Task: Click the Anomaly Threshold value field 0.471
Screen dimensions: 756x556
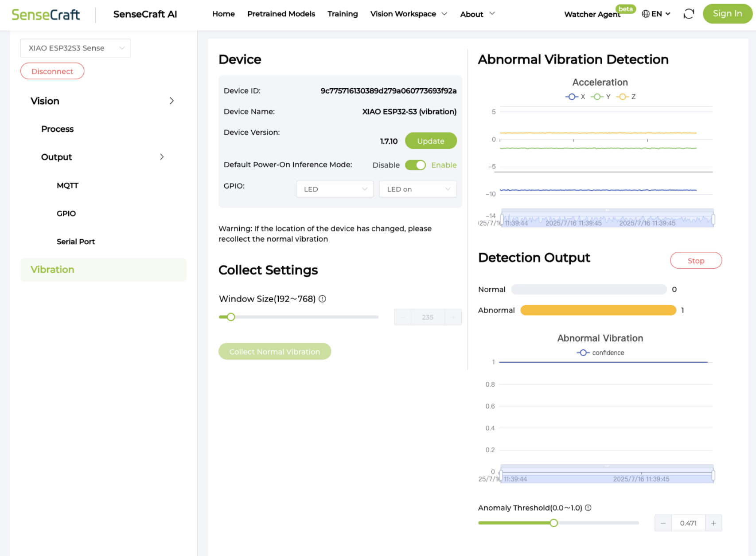Action: pos(688,523)
